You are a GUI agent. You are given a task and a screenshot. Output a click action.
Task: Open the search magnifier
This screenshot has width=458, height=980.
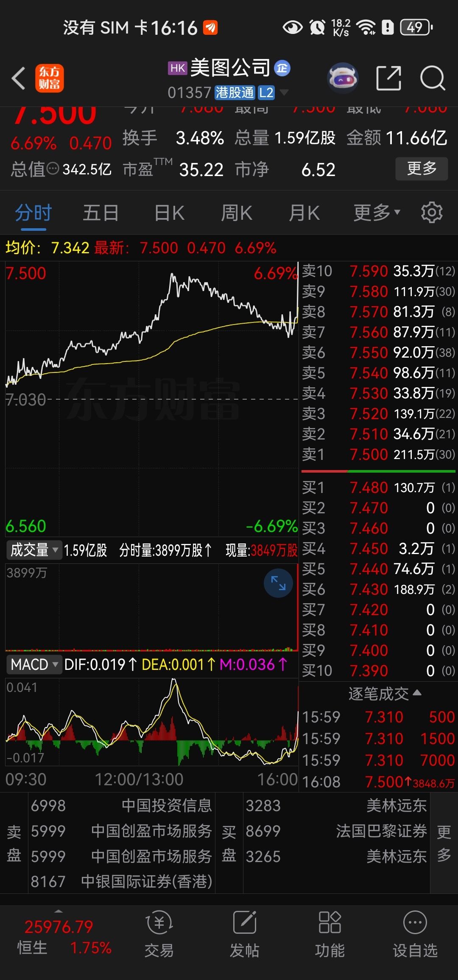(x=433, y=78)
